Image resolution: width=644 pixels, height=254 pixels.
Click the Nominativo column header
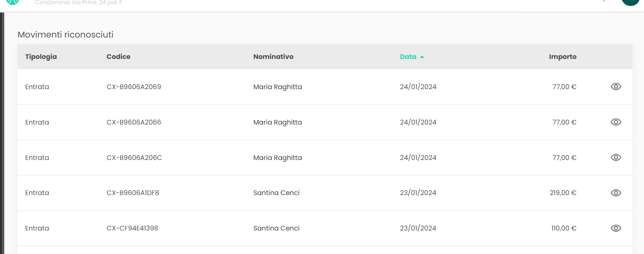pos(273,57)
